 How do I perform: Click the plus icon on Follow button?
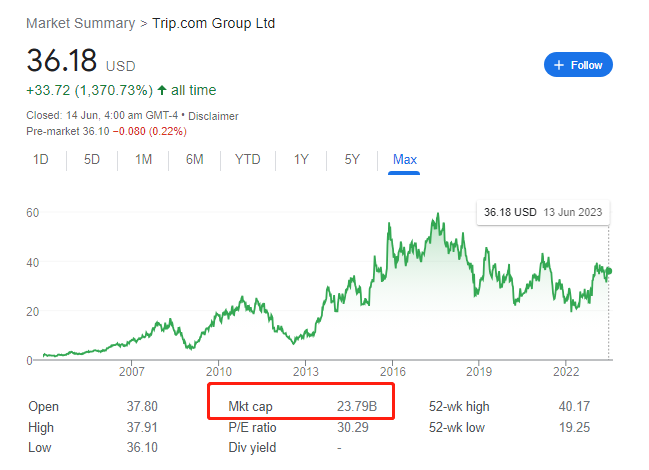click(x=559, y=65)
